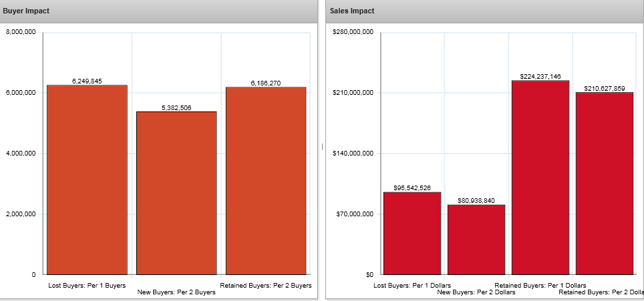
Task: Click the 6,186,270 data label
Action: [x=266, y=83]
